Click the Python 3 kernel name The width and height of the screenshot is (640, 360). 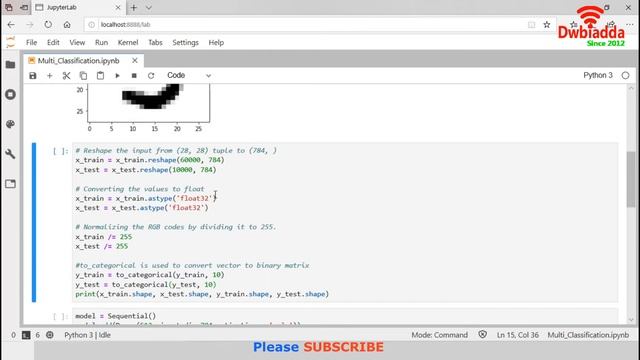pyautogui.click(x=598, y=76)
